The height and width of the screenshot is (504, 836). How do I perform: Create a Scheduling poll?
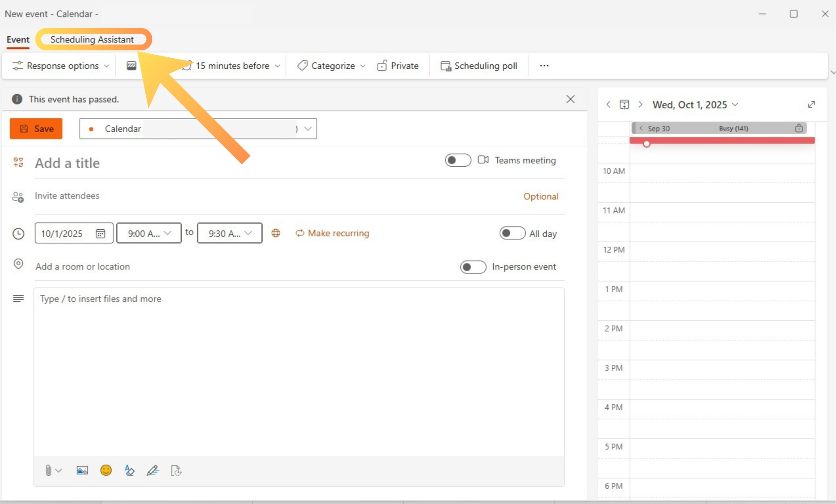(x=479, y=66)
